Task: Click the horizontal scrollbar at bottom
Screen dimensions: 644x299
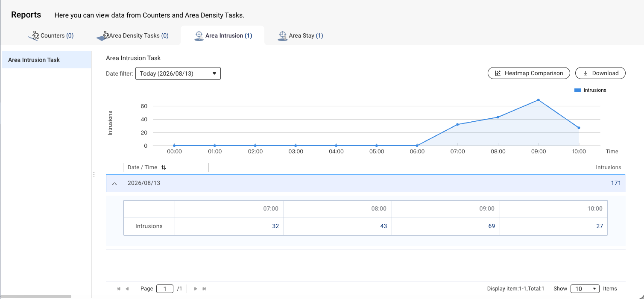Action: pos(35,296)
